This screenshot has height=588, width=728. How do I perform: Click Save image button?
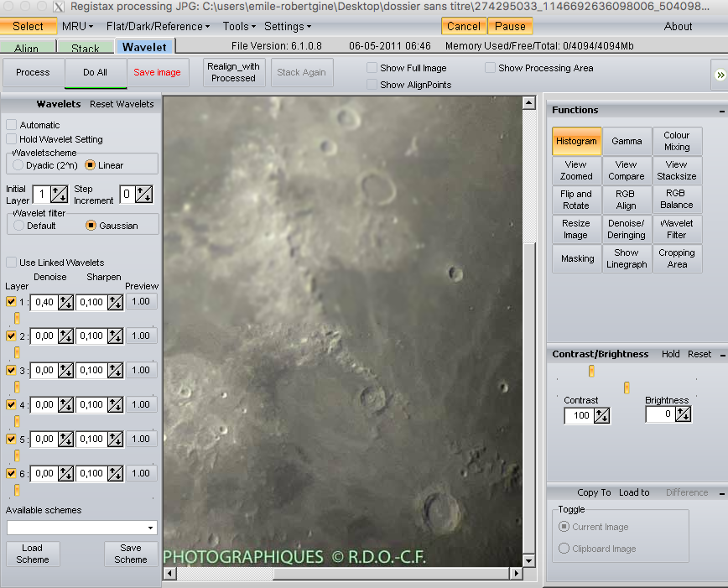157,72
